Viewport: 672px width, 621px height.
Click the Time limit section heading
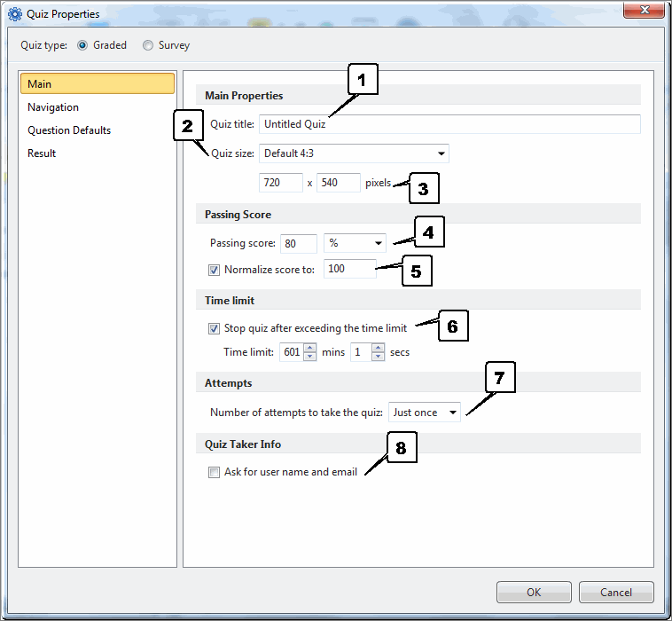(x=230, y=300)
